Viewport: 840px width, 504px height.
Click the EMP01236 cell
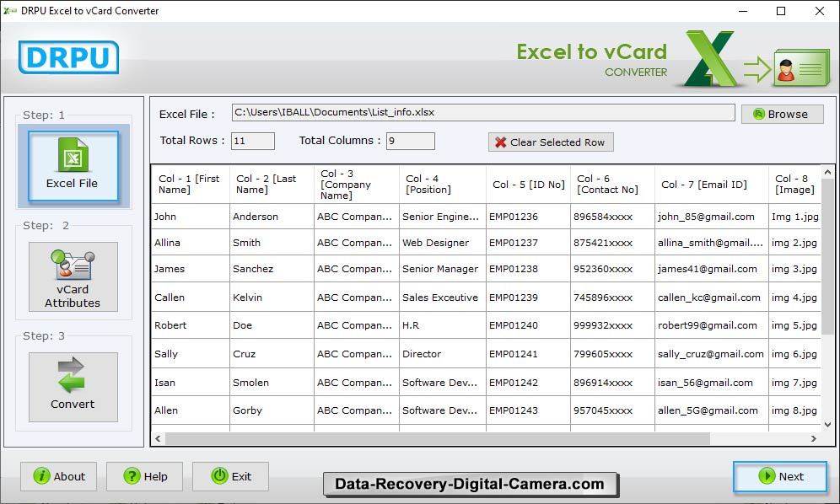pos(528,217)
